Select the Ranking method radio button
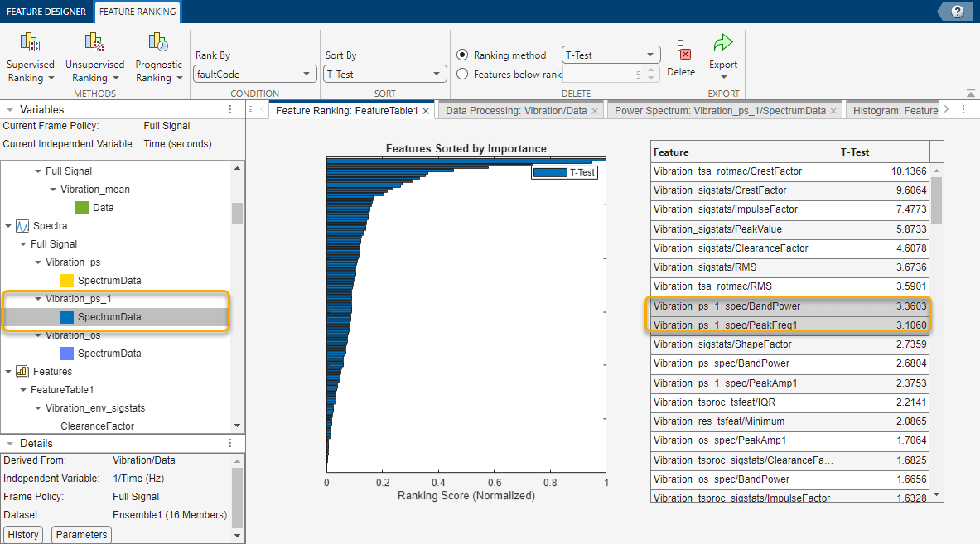 pos(463,55)
